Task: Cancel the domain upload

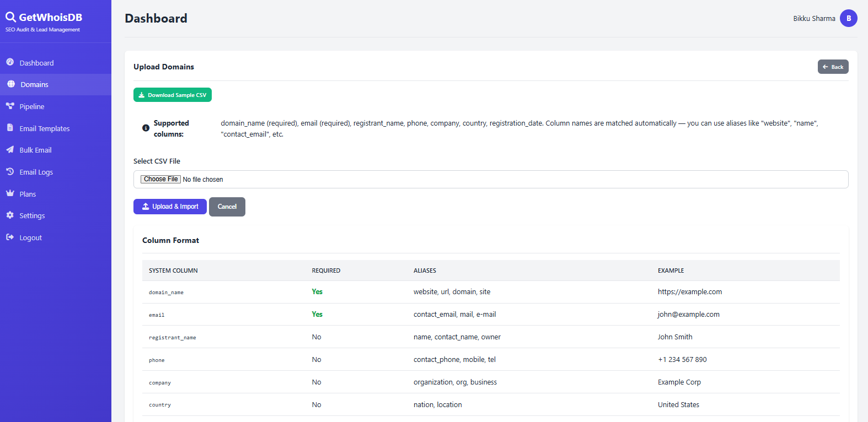Action: [x=227, y=207]
